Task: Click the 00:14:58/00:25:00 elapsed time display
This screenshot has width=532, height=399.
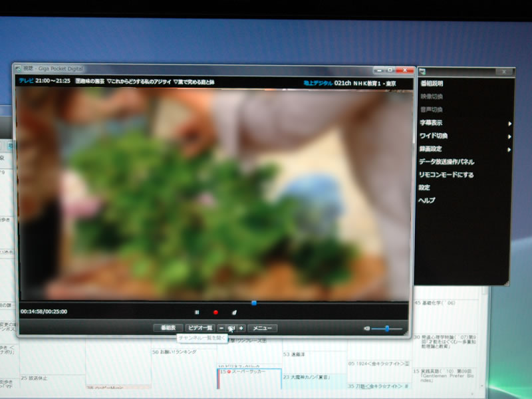Action: 44,311
